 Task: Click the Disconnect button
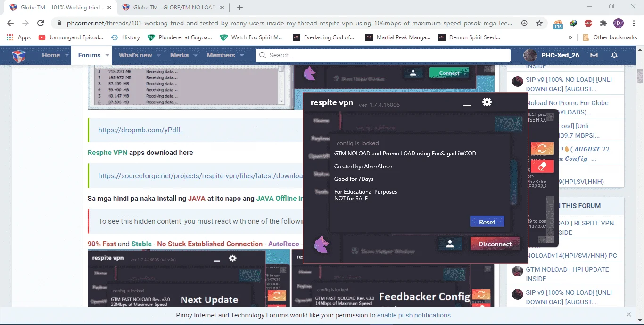coord(495,244)
